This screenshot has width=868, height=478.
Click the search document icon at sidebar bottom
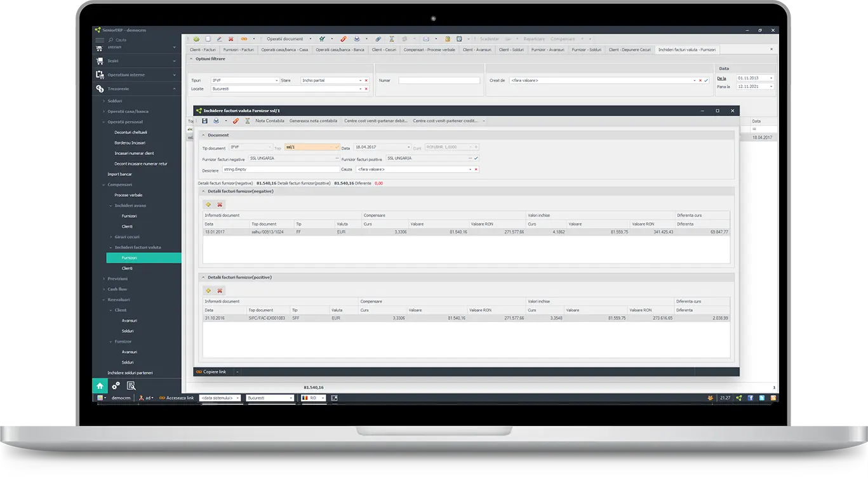(131, 385)
